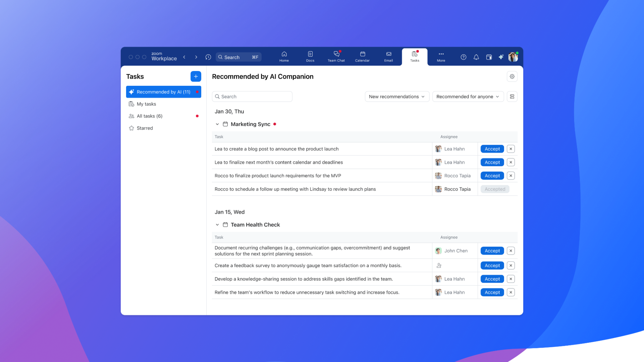Viewport: 644px width, 362px height.
Task: Dismiss the feedback survey task recommendation
Action: [511, 265]
